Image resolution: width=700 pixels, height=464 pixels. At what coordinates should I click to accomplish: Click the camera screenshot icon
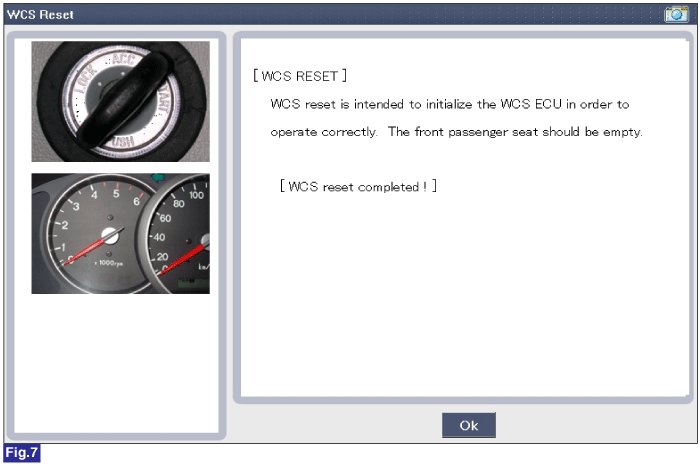[676, 14]
